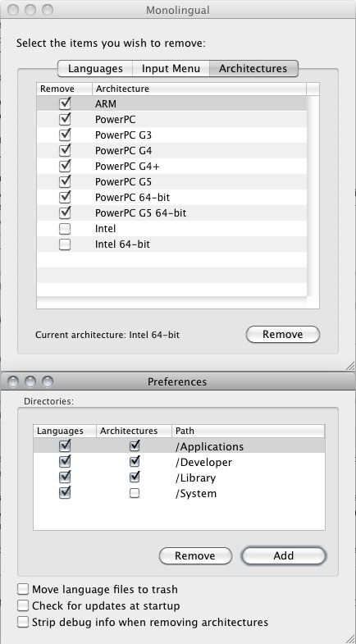Click Remove button in Preferences window
The width and height of the screenshot is (356, 644).
195,555
